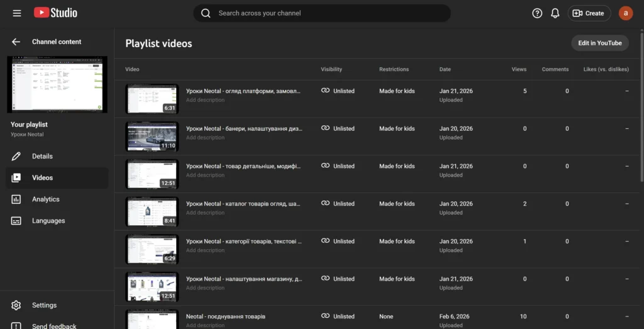
Task: Click the Date column header
Action: [x=445, y=69]
